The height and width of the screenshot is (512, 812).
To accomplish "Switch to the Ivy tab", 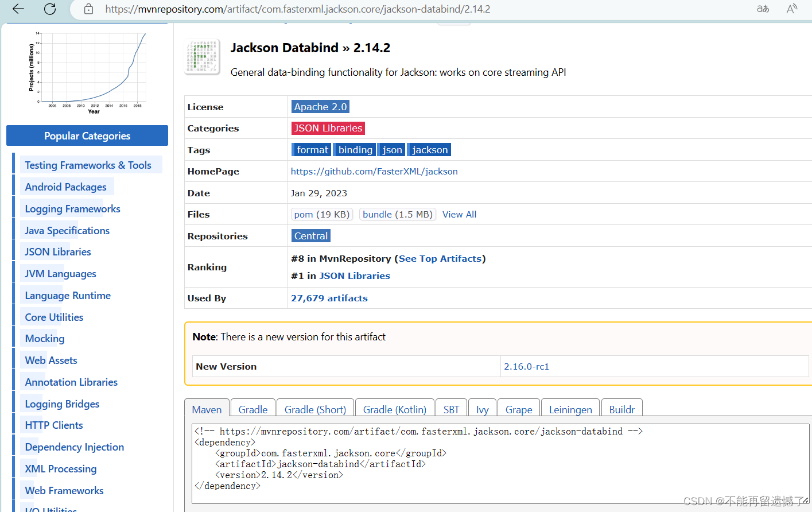I will click(482, 409).
